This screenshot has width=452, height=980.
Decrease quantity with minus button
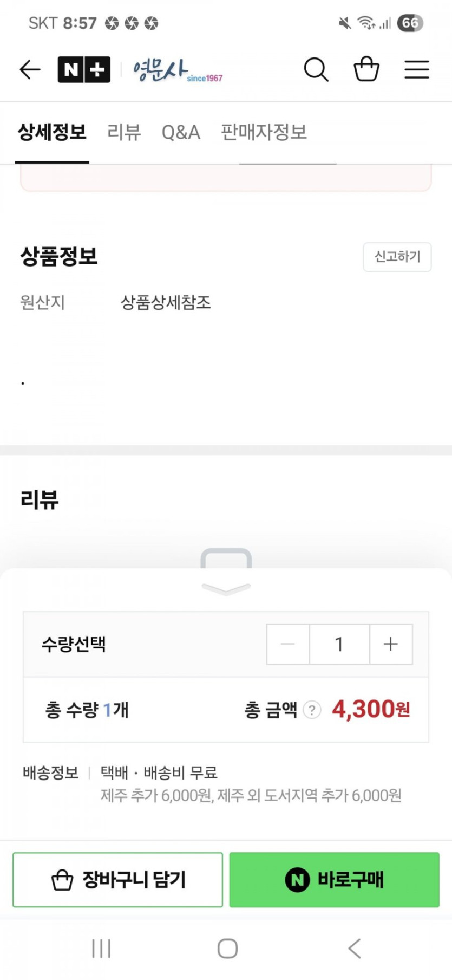coord(288,644)
